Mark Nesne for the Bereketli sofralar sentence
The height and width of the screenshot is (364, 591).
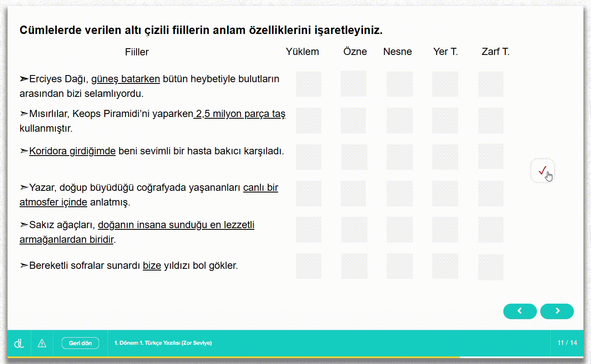point(400,265)
